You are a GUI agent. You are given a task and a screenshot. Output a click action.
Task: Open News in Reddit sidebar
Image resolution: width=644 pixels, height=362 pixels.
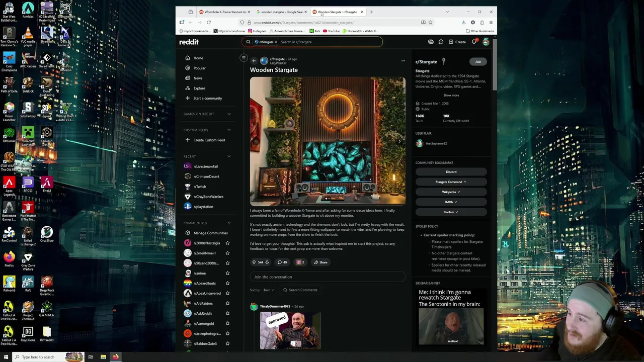[198, 78]
